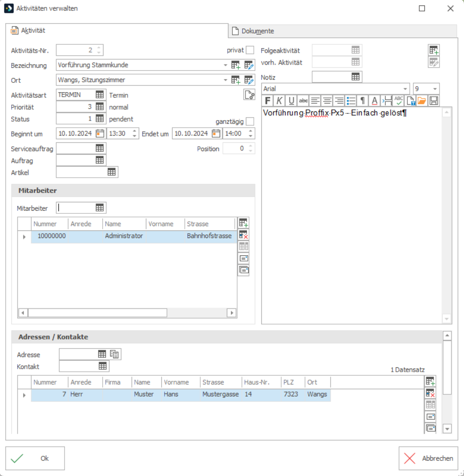Image resolution: width=464 pixels, height=476 pixels.
Task: Open lookup table for Aktivitätsart field
Action: tap(100, 95)
